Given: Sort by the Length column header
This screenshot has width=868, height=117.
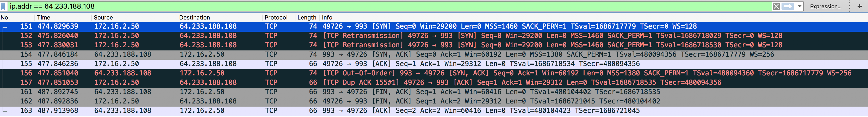Looking at the screenshot, I should 307,17.
